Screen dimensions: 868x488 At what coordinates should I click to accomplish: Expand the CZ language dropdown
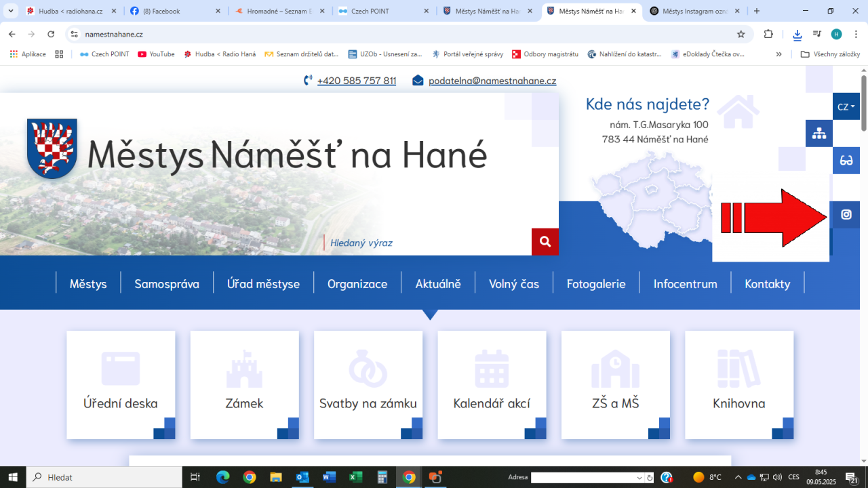point(846,106)
